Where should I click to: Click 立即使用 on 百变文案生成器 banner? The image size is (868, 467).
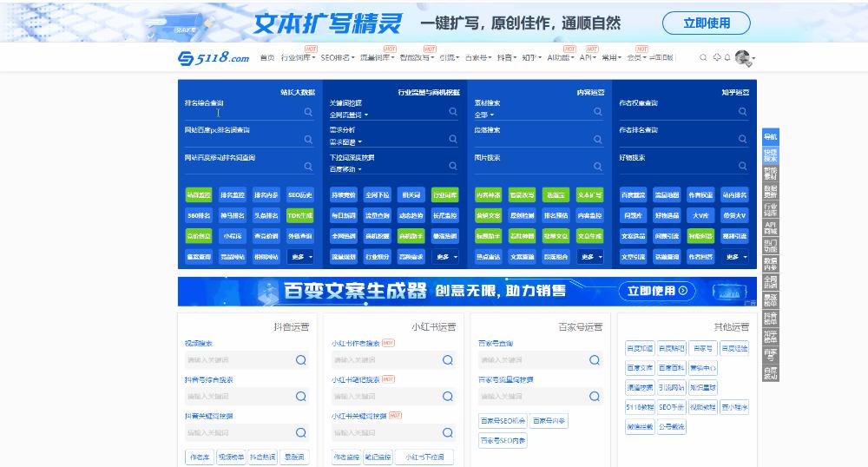click(x=656, y=291)
